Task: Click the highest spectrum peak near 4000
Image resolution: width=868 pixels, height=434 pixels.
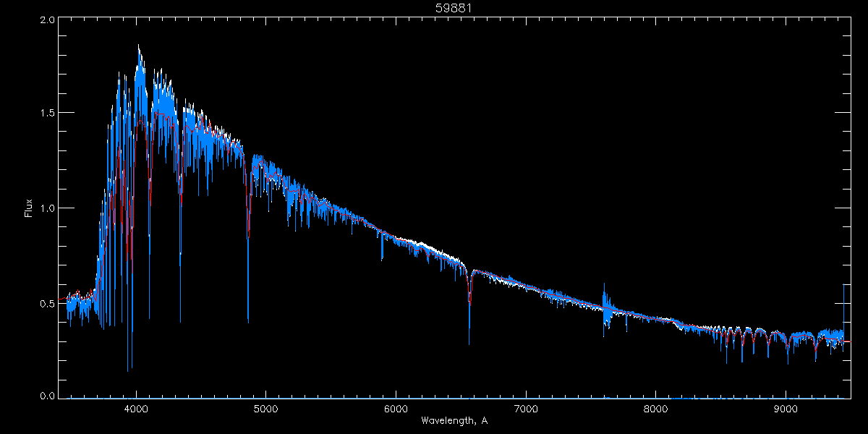Action: click(139, 46)
